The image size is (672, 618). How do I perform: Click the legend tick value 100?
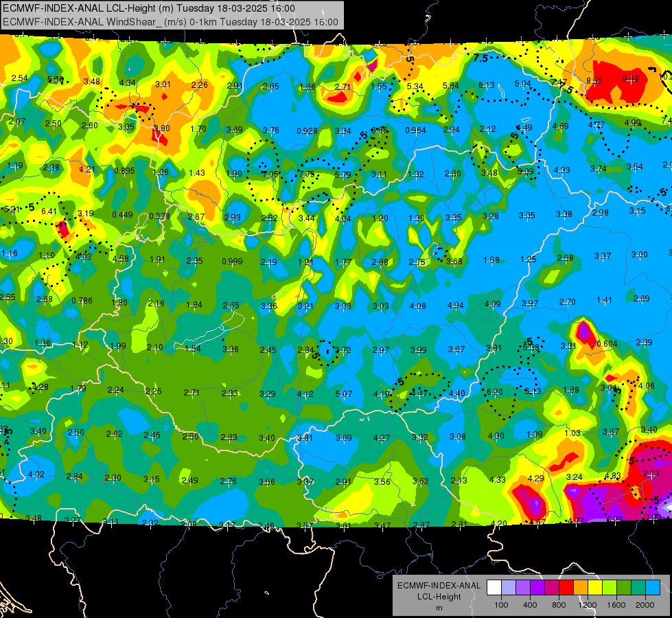pyautogui.click(x=501, y=605)
